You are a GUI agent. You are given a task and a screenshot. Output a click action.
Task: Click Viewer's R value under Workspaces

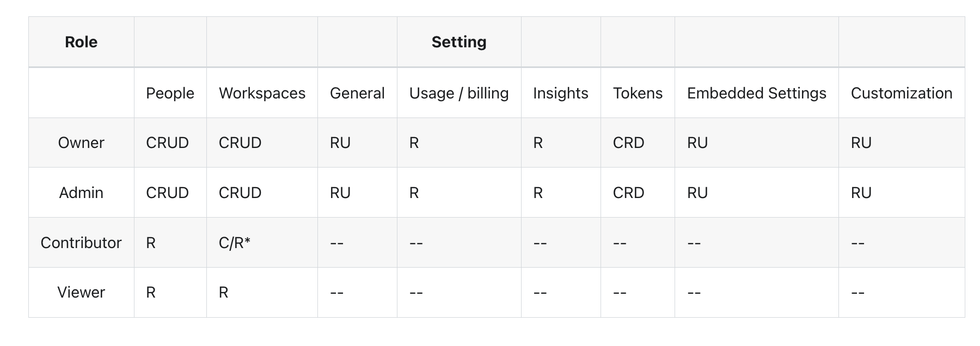(223, 292)
